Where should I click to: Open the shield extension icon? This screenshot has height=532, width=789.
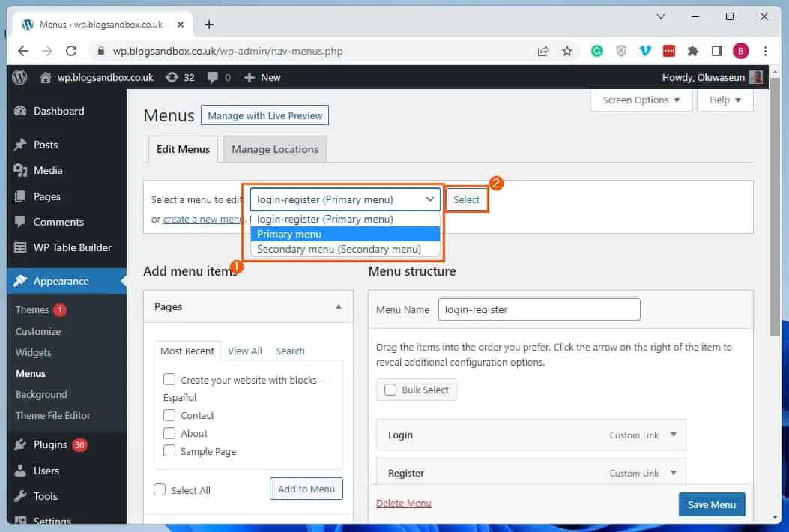[621, 51]
